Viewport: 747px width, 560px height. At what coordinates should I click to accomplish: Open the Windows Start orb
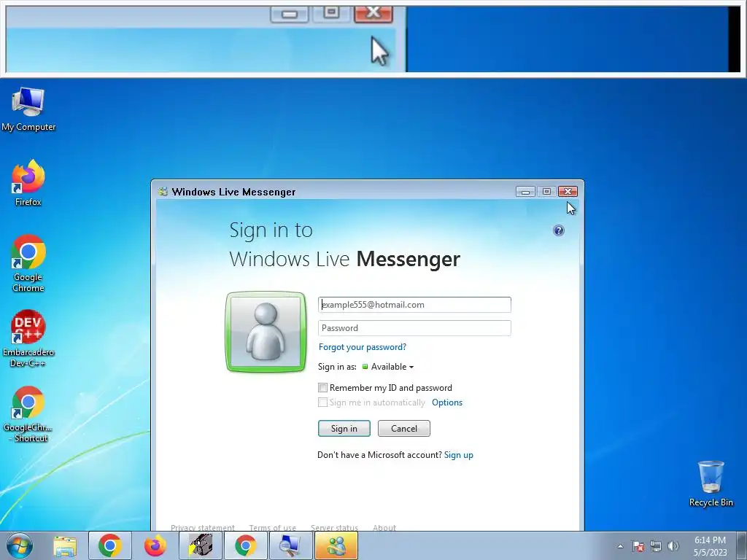[20, 545]
